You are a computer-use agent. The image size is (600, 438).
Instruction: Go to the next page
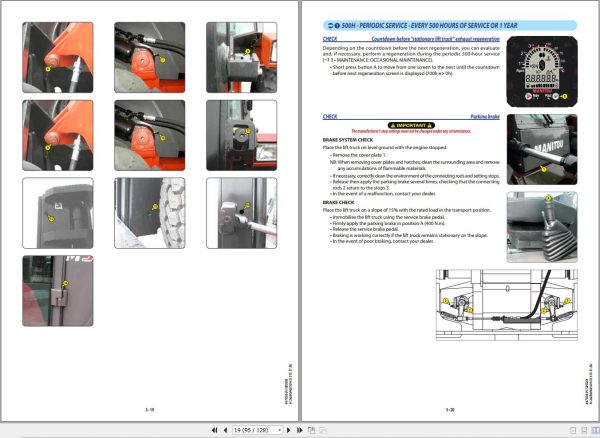click(x=289, y=430)
